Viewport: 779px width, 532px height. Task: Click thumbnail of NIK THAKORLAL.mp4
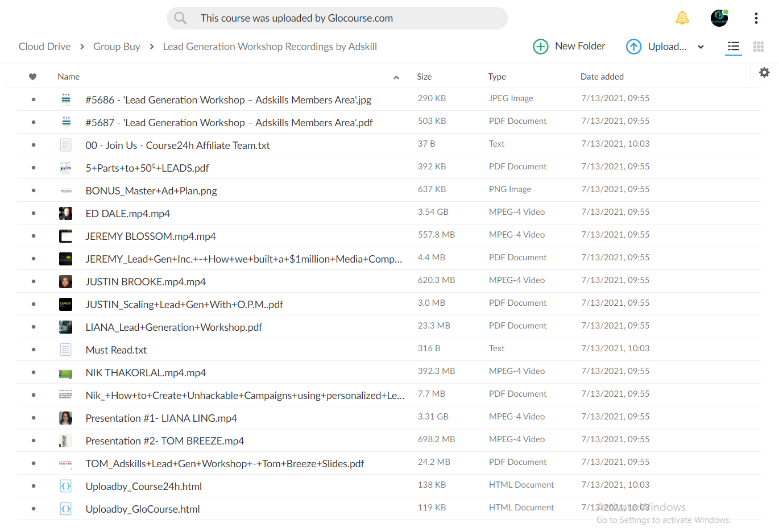[66, 373]
